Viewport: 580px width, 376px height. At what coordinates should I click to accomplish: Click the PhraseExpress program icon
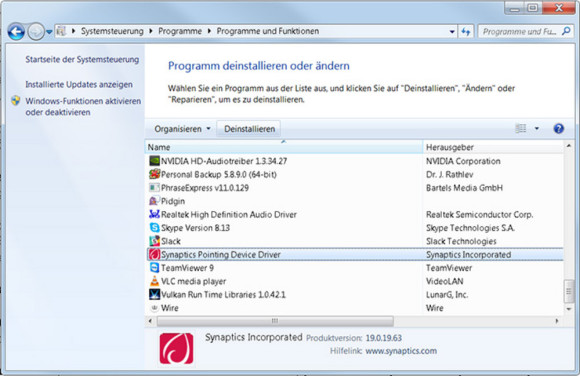154,188
